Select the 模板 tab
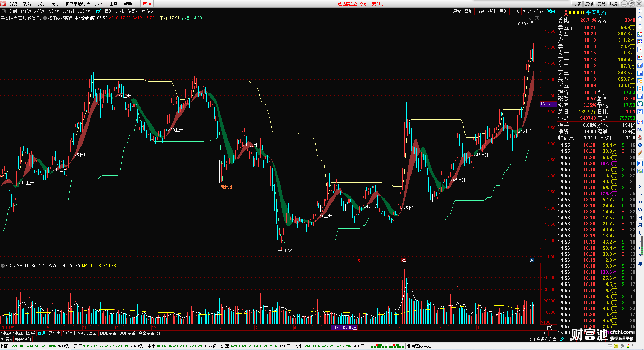 click(x=31, y=333)
